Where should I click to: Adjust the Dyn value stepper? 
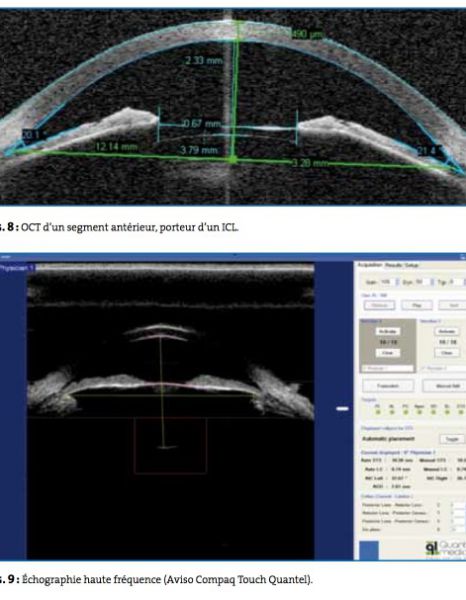(432, 282)
